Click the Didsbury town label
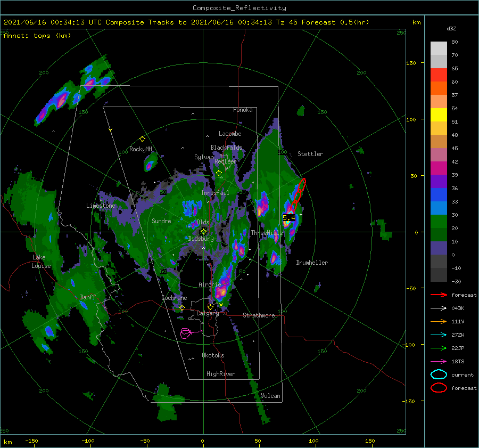The image size is (479, 448). tap(201, 239)
